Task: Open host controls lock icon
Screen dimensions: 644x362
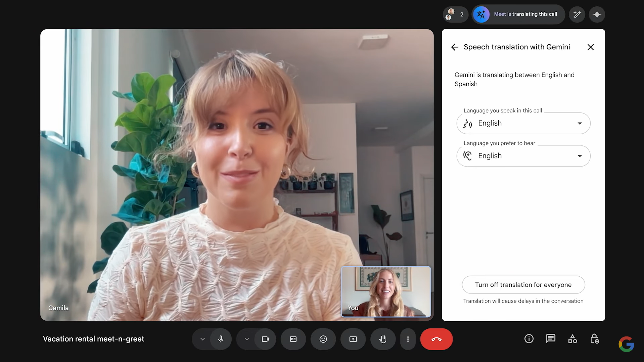Action: click(x=594, y=339)
